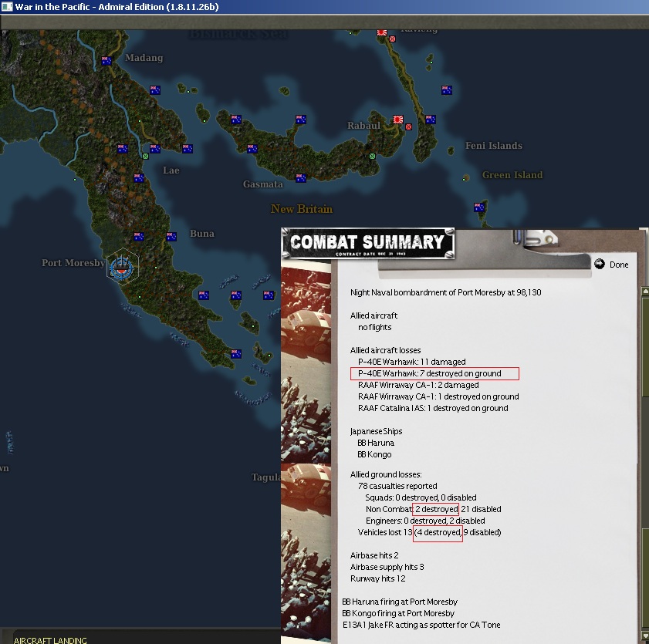The width and height of the screenshot is (649, 644).
Task: Click '78 casualties reported' line
Action: pyautogui.click(x=397, y=486)
